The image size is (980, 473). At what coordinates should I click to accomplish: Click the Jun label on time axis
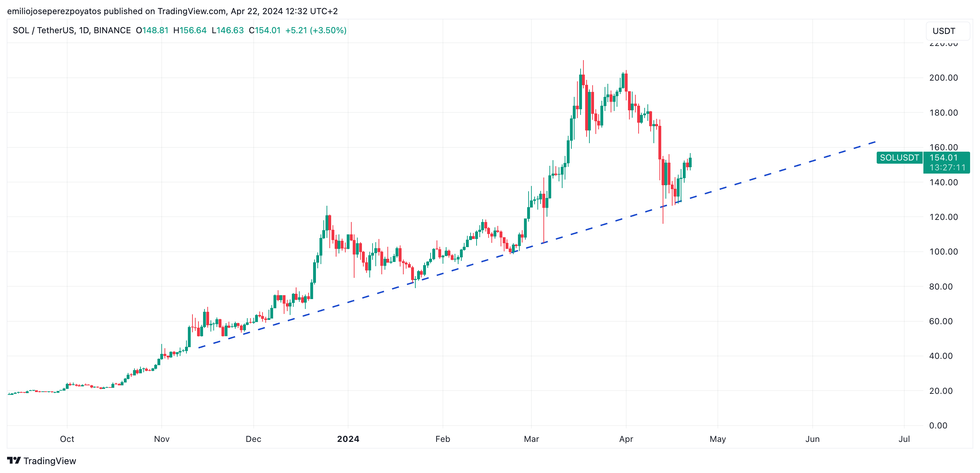[x=813, y=439]
